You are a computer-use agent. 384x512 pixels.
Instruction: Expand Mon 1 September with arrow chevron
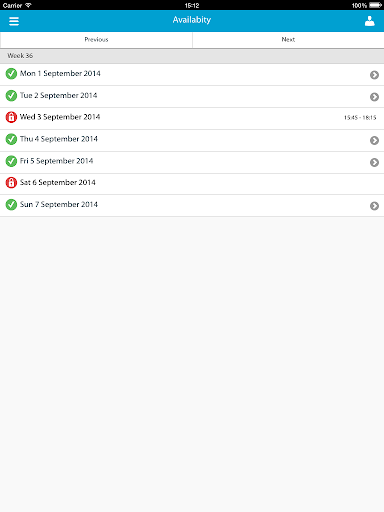click(374, 75)
